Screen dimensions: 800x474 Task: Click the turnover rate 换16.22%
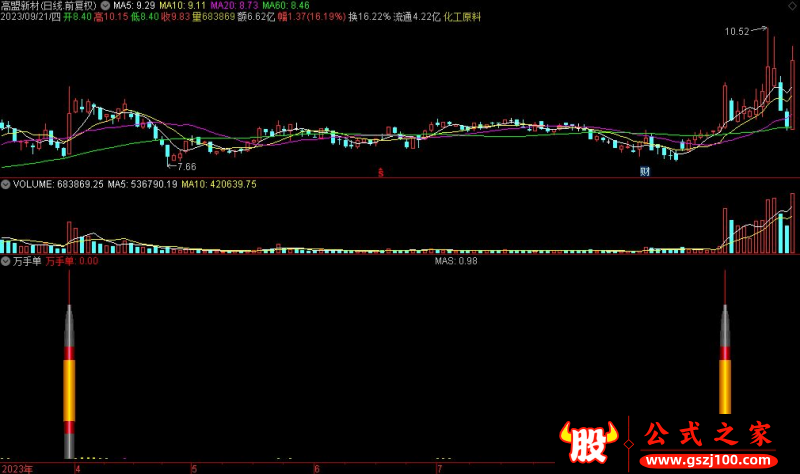pyautogui.click(x=370, y=17)
